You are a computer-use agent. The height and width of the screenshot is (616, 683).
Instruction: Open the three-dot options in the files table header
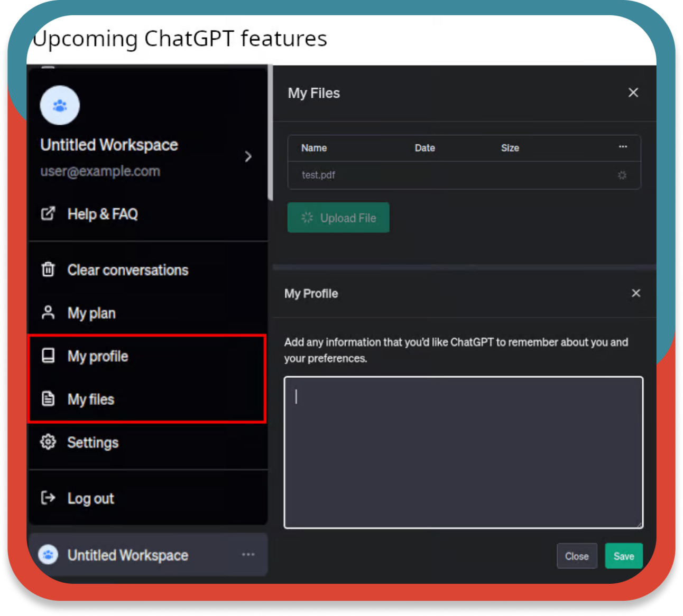tap(623, 147)
